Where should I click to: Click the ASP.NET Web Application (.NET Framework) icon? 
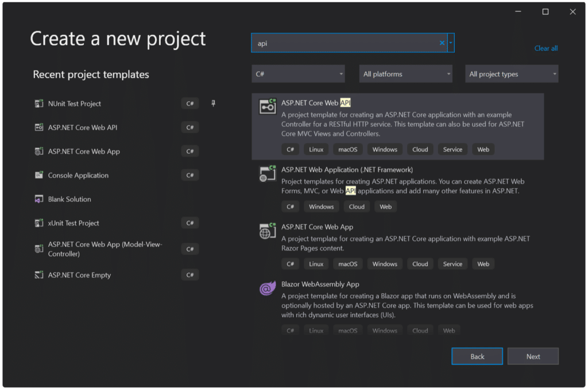click(268, 174)
